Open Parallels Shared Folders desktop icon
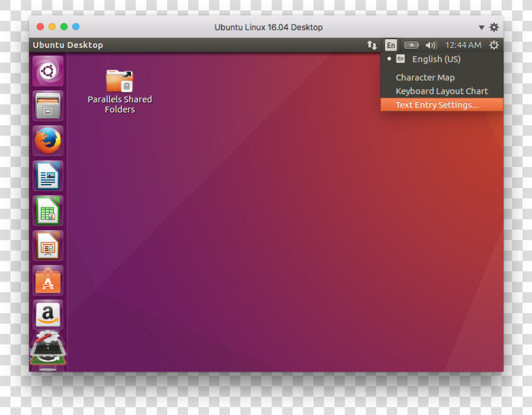Viewport: 532px width, 415px height. pyautogui.click(x=120, y=92)
